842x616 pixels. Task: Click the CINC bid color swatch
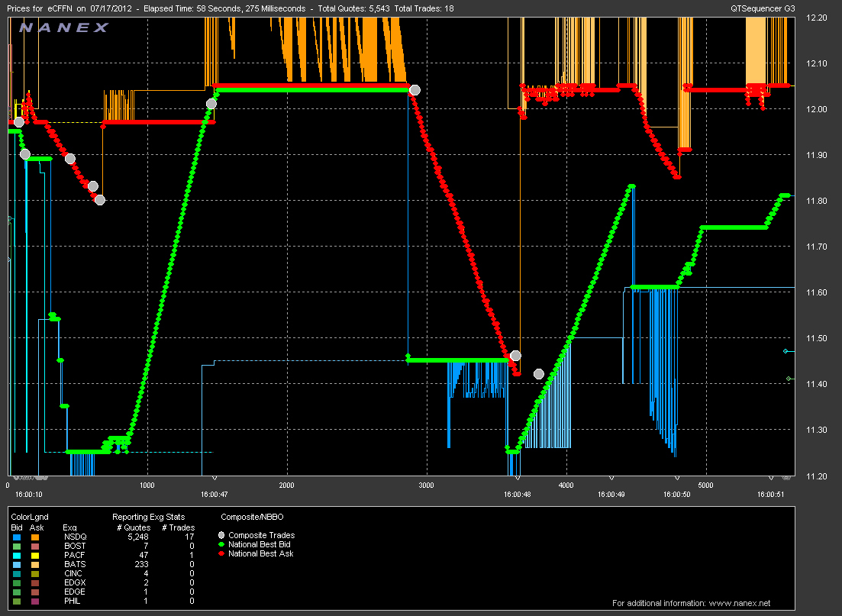17,573
